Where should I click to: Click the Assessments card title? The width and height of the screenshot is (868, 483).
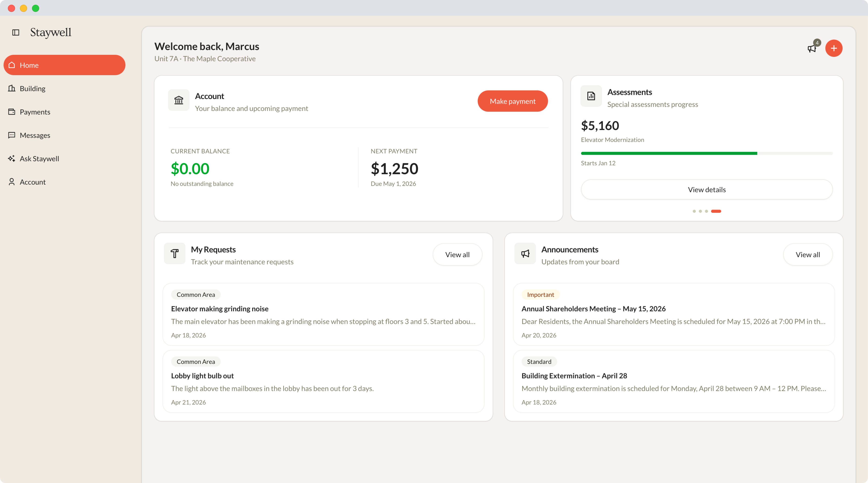[629, 92]
